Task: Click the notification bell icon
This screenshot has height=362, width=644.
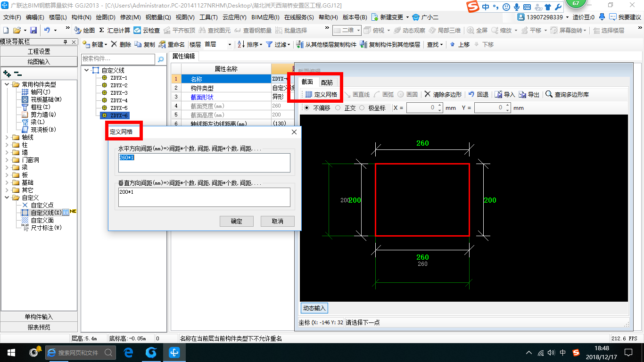Action: (x=602, y=17)
